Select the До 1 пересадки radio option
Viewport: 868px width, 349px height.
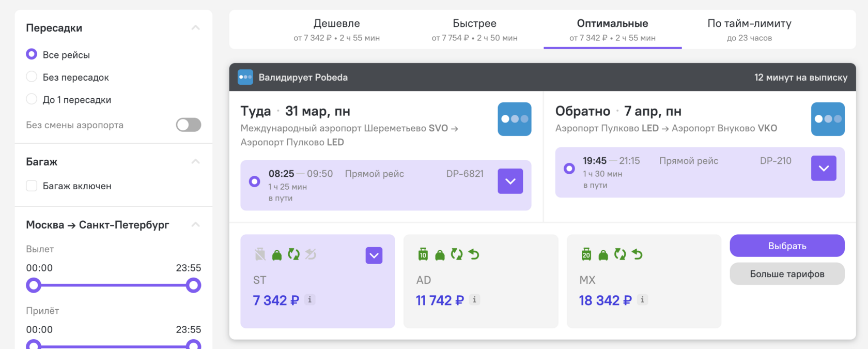32,99
